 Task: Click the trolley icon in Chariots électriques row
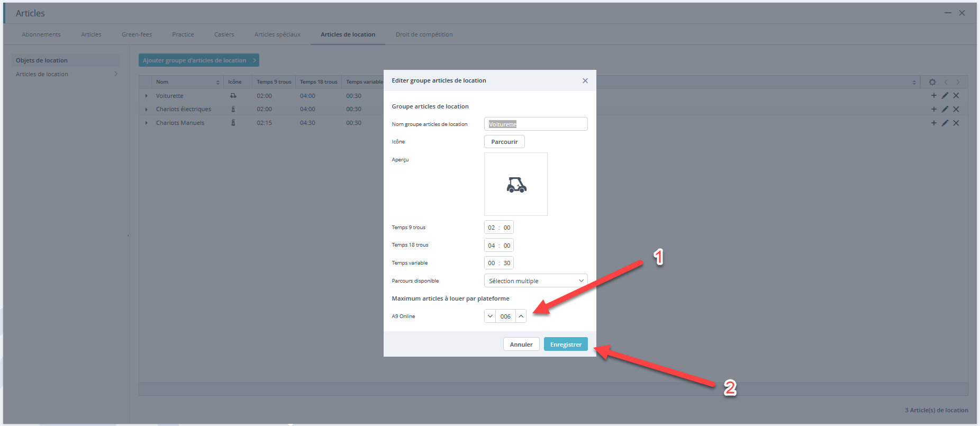pos(233,109)
